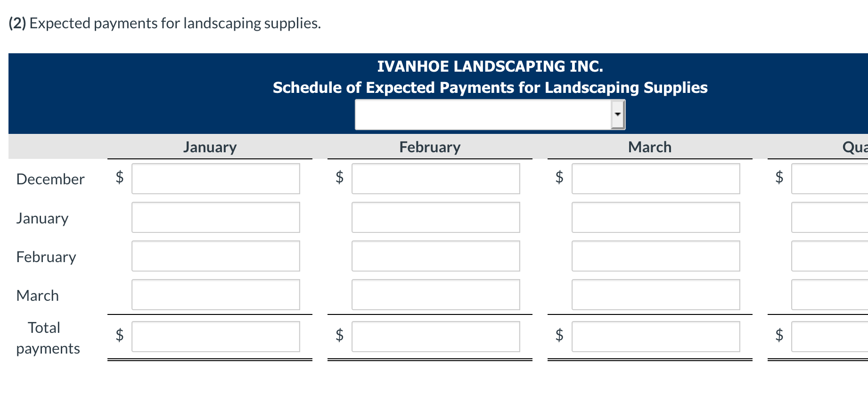This screenshot has height=396, width=868.
Task: Click December row February column input
Action: pos(436,179)
